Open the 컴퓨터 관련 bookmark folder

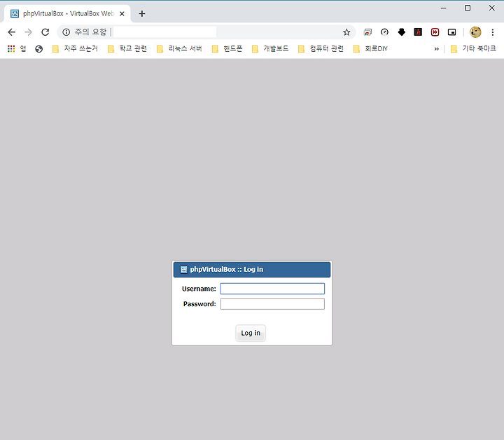coord(321,48)
